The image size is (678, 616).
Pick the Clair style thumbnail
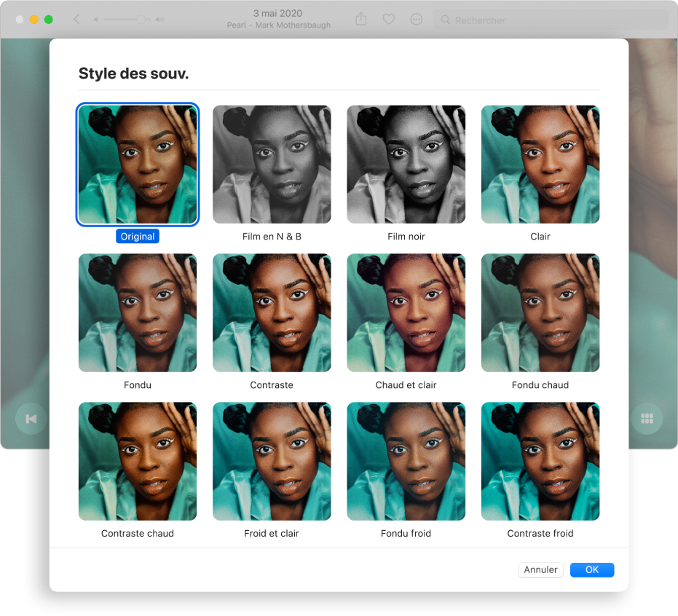(x=540, y=165)
